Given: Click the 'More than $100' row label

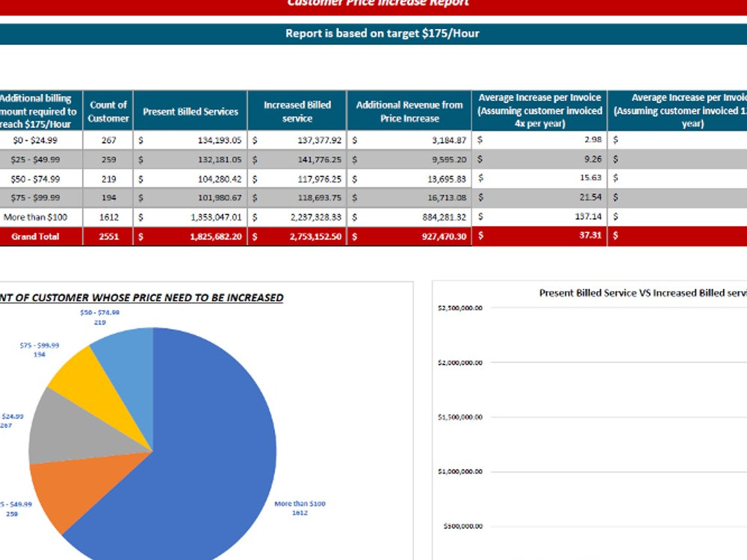Looking at the screenshot, I should coord(35,217).
